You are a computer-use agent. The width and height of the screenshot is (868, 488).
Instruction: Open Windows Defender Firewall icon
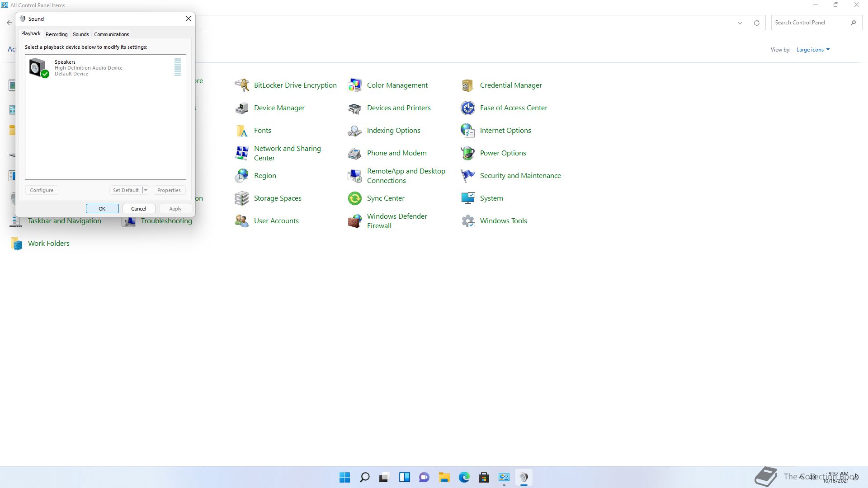(x=355, y=221)
